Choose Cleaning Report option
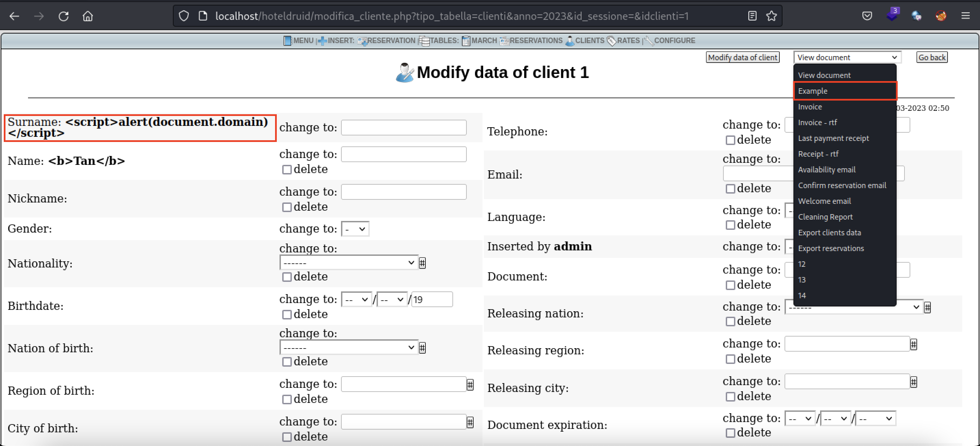The height and width of the screenshot is (446, 980). pyautogui.click(x=845, y=217)
